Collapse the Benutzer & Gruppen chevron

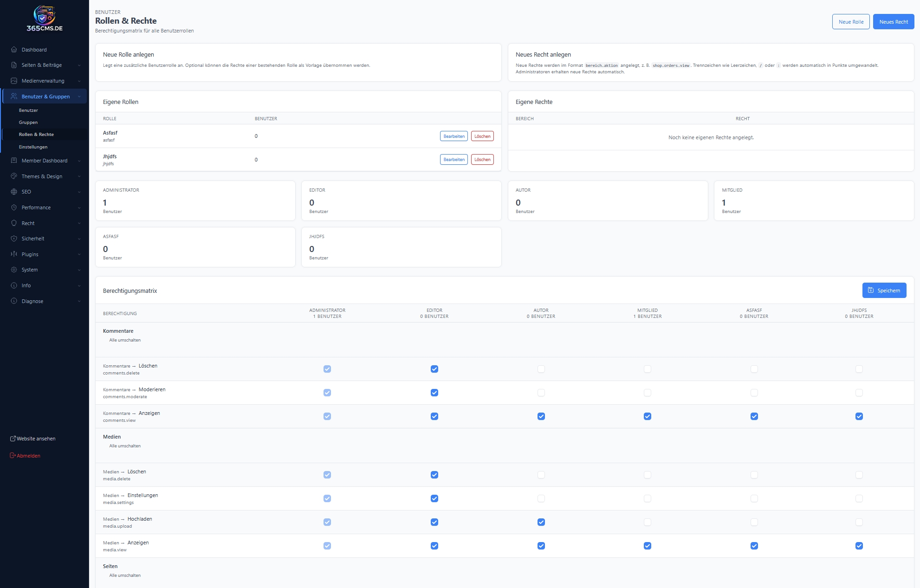(79, 97)
